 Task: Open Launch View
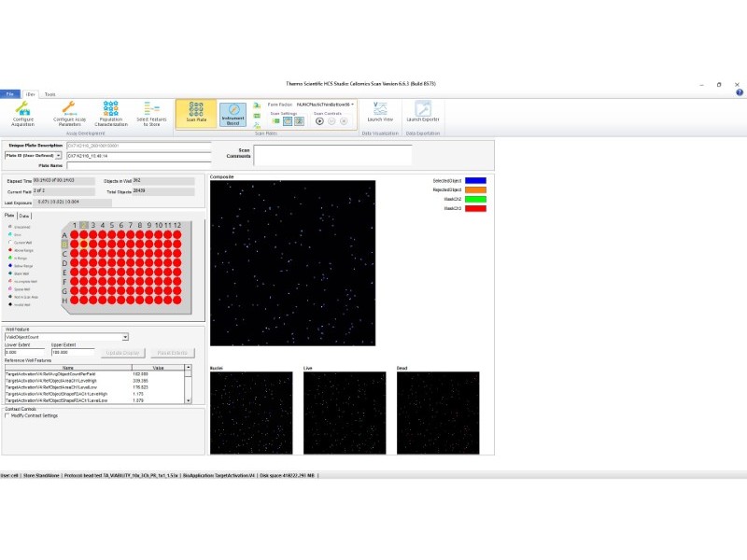pos(380,112)
